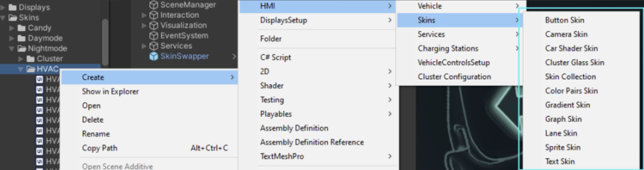Viewport: 644px width, 170px height.
Task: Click the Services object cube icon
Action: point(154,46)
